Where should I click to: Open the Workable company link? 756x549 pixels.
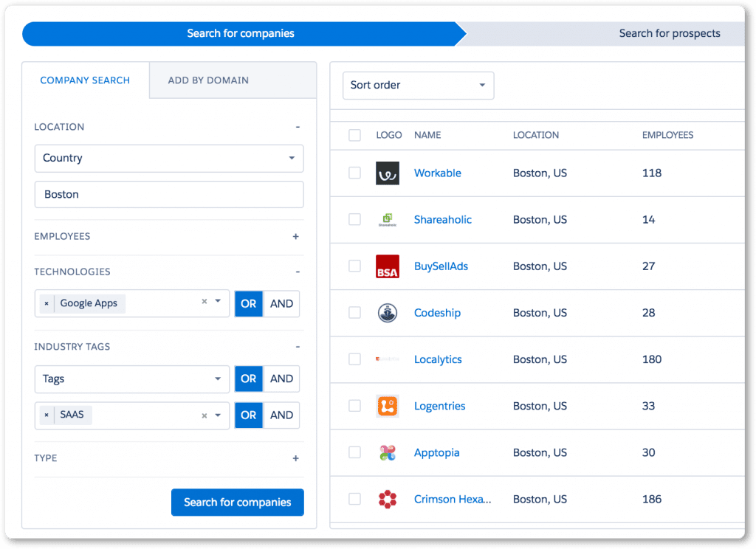pos(437,173)
